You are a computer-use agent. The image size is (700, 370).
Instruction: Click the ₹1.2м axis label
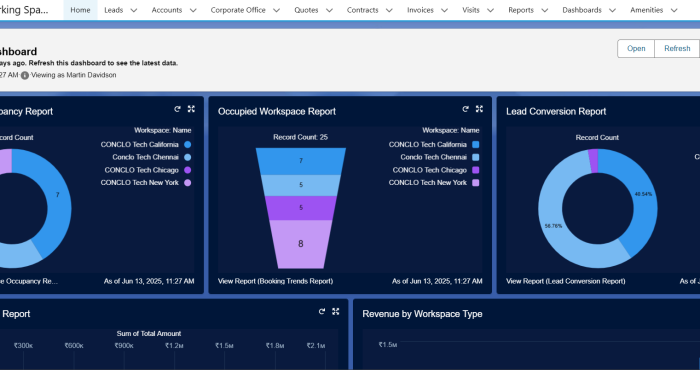[x=174, y=345]
